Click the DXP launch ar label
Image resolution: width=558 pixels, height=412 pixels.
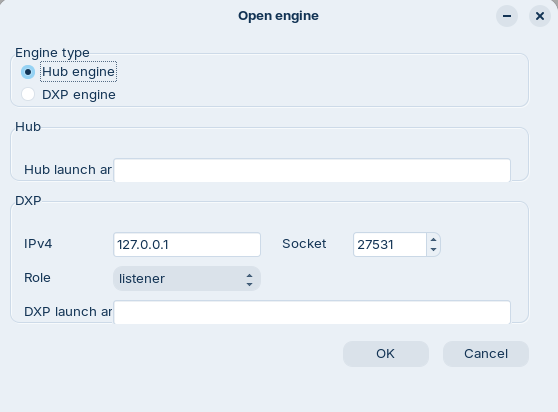68,312
